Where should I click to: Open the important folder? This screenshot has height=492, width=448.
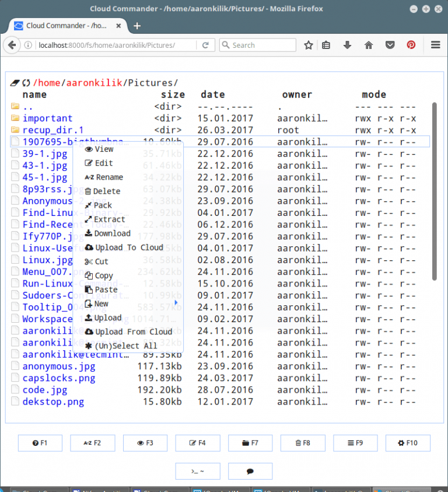click(x=47, y=118)
